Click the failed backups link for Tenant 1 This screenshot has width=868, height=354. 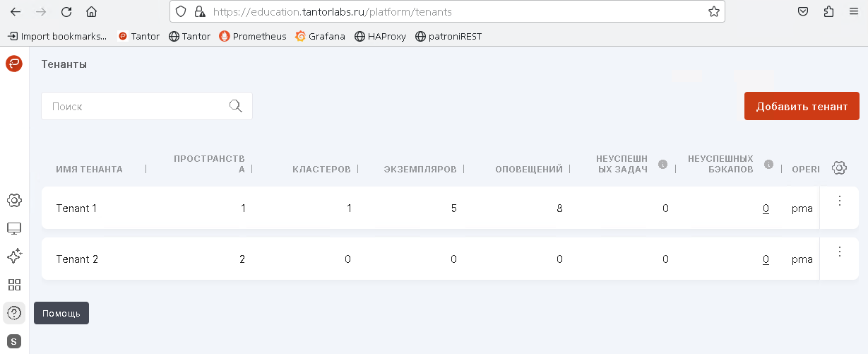[766, 208]
